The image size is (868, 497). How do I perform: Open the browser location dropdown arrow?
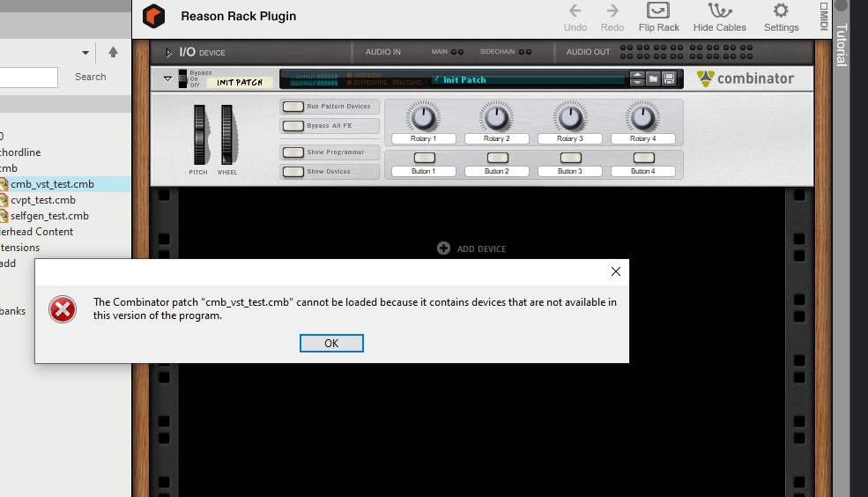point(85,53)
